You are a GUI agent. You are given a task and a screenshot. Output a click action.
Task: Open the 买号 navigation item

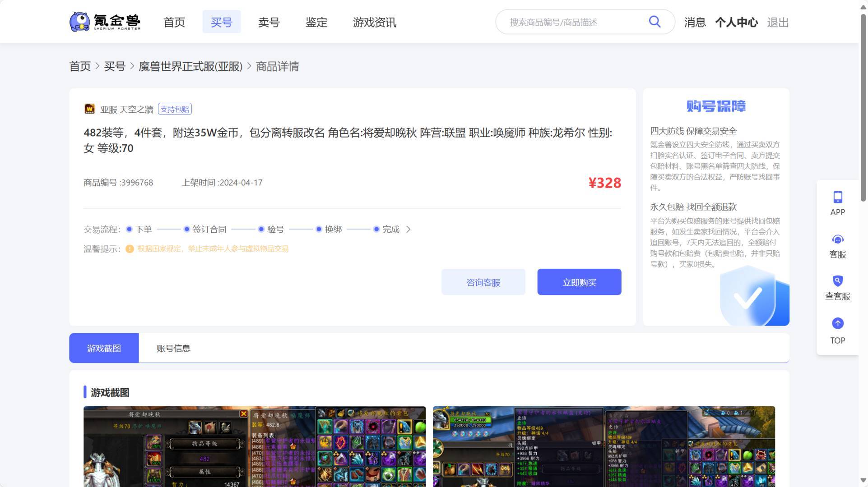221,22
